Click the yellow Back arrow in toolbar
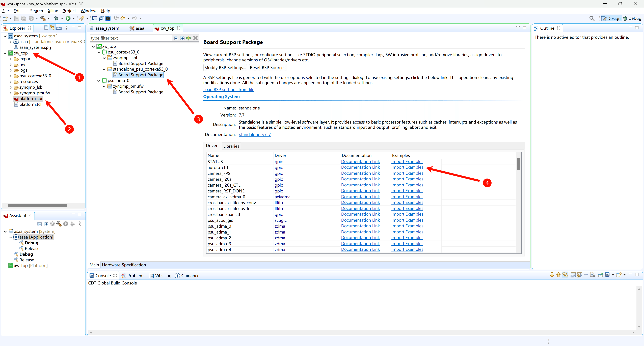 tap(123, 18)
